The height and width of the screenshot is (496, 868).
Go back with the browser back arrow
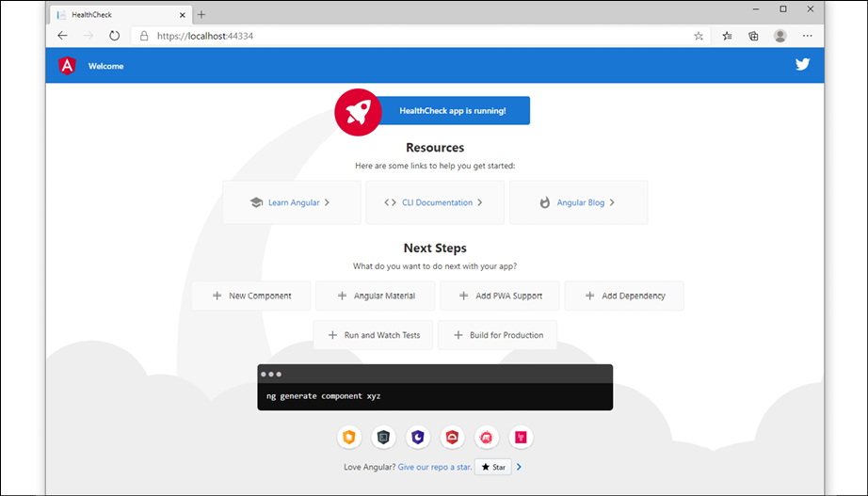62,36
